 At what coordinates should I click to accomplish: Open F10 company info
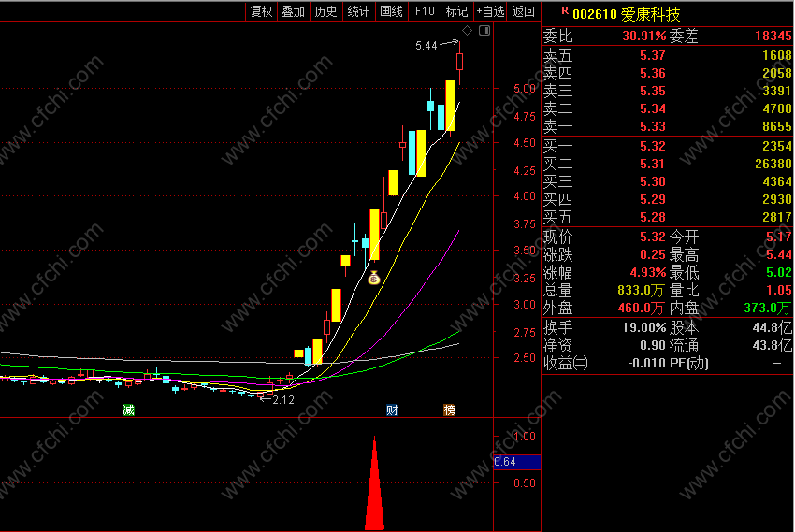[425, 11]
